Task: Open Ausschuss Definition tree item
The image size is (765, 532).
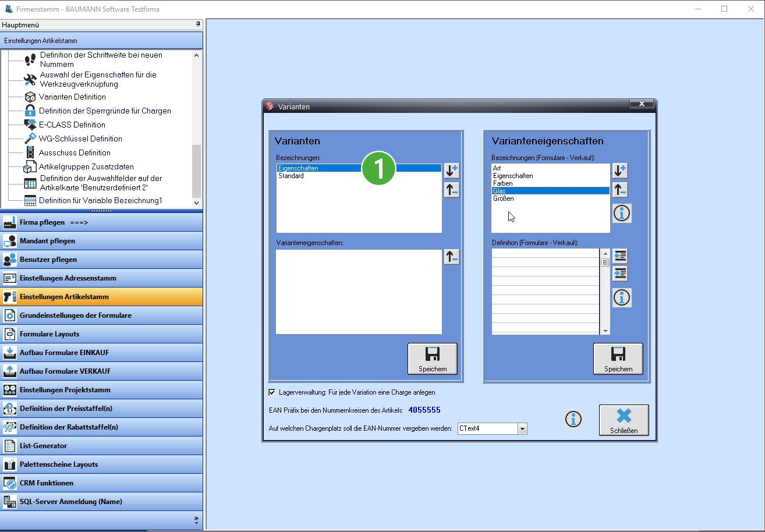Action: point(75,152)
